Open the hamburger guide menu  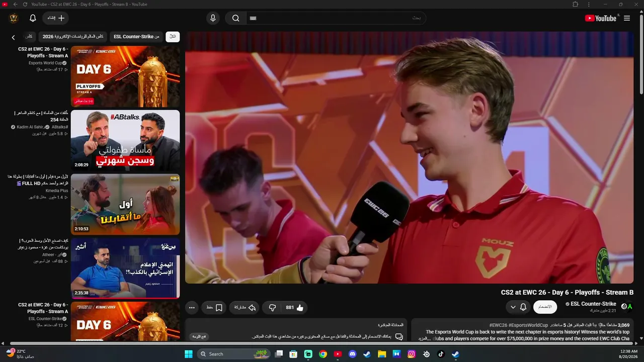tap(627, 18)
